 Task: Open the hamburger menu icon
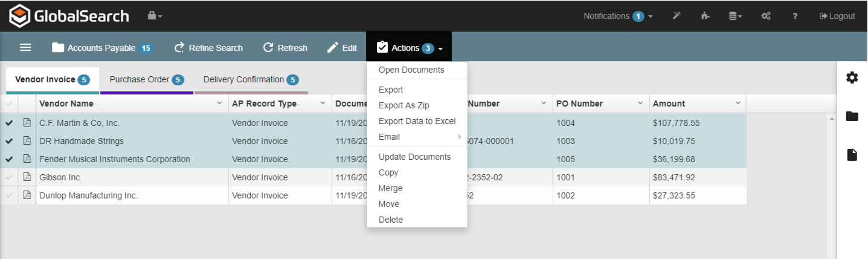25,48
